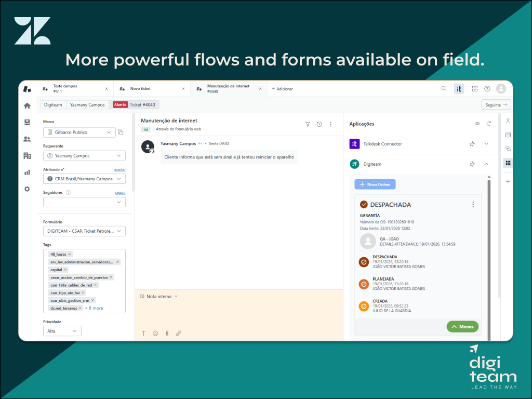Pin the Talkdesk Connector app
This screenshot has width=532, height=399.
point(472,144)
